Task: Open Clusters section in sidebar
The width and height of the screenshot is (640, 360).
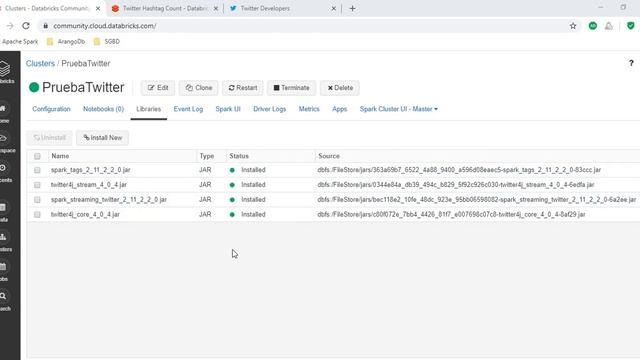Action: (x=4, y=242)
